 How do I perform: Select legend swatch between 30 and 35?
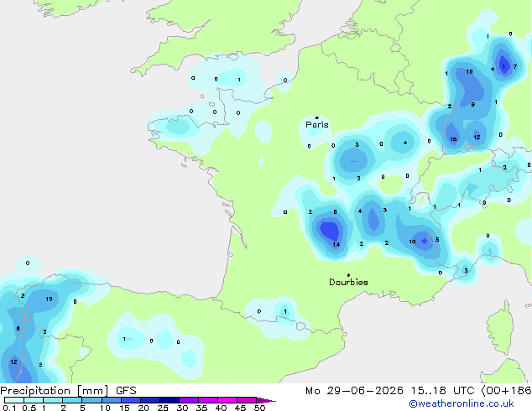coord(189,400)
